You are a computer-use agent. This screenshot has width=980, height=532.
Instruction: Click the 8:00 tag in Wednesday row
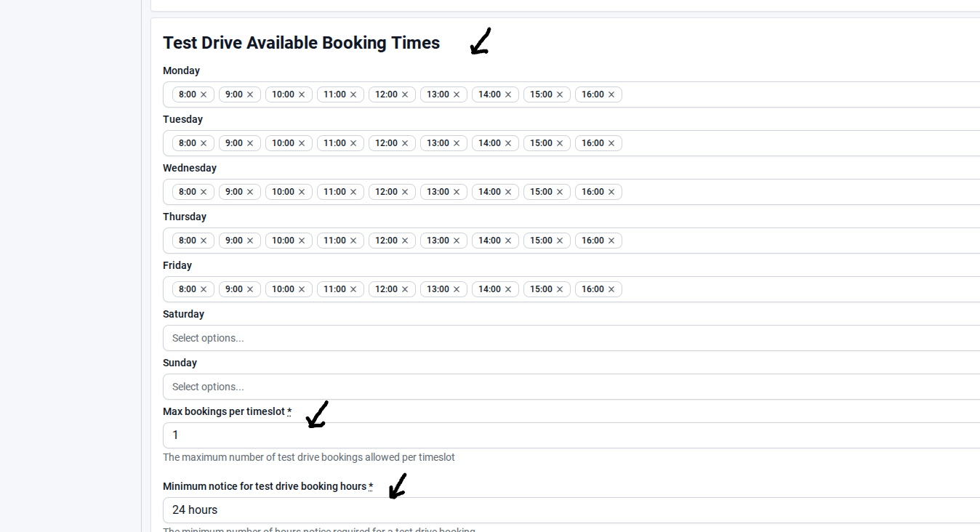tap(187, 192)
